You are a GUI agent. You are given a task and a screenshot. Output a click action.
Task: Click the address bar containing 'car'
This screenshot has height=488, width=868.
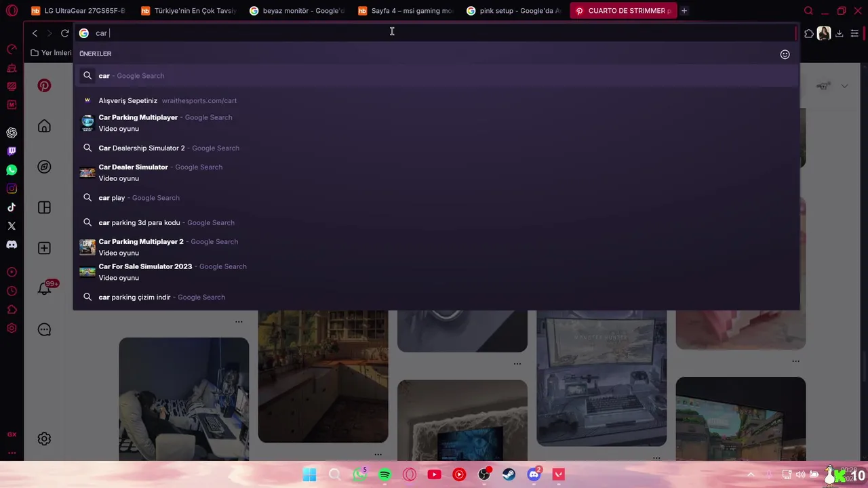click(x=434, y=33)
